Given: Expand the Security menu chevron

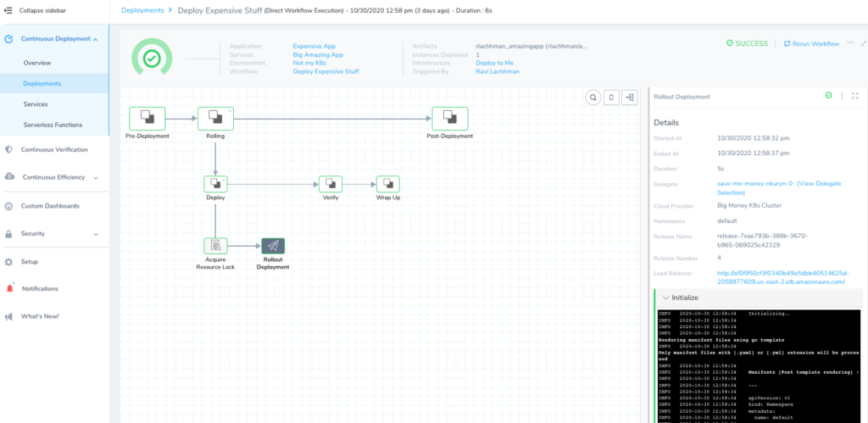Looking at the screenshot, I should coord(96,234).
